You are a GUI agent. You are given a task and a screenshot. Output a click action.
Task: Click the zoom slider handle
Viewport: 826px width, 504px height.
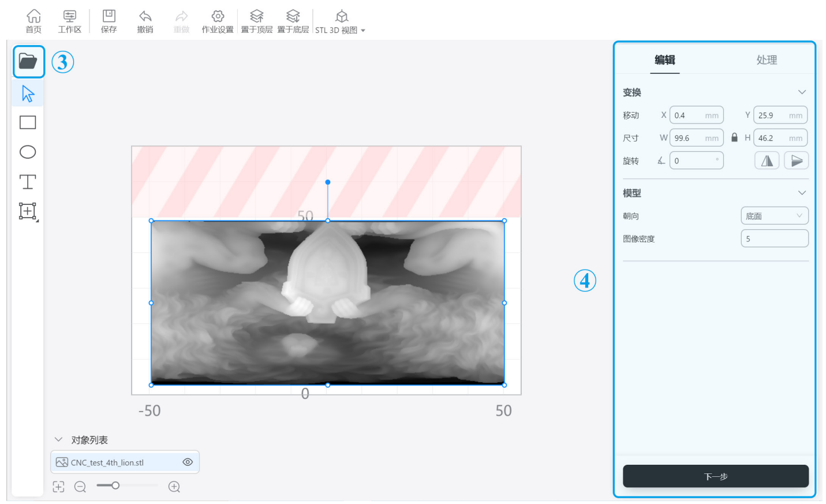coord(115,486)
